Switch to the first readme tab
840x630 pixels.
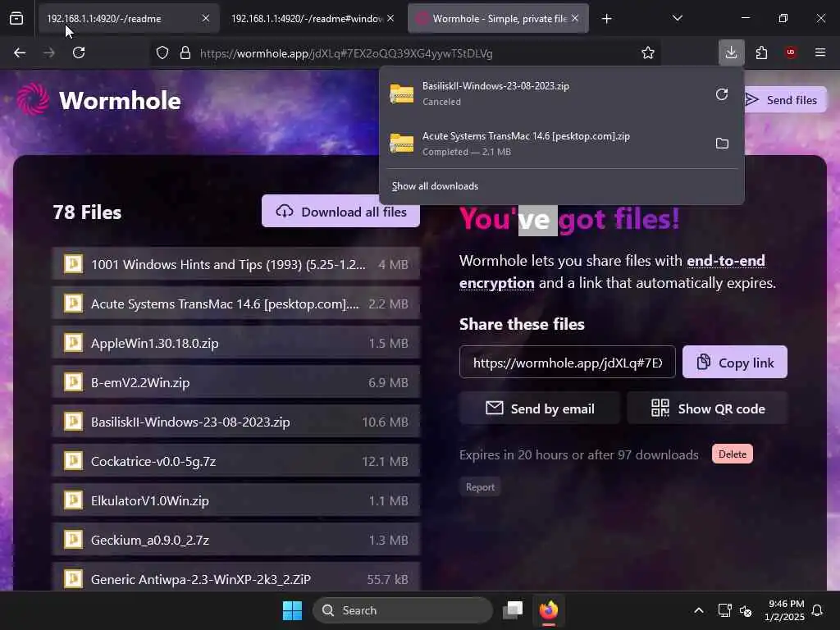[x=127, y=19]
